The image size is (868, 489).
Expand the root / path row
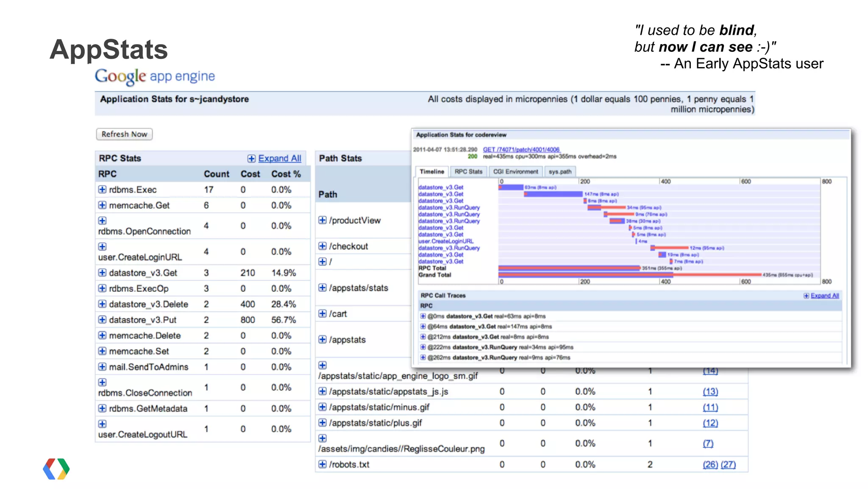323,262
